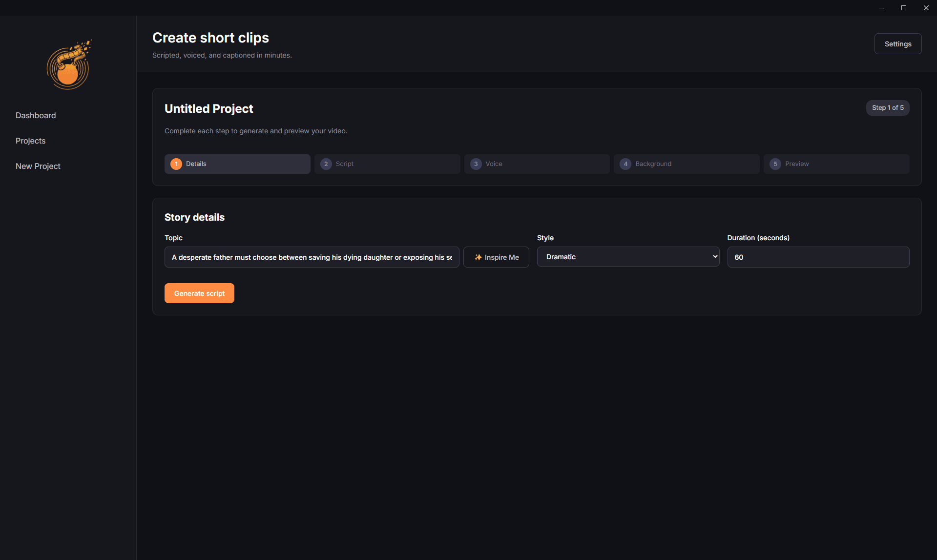Click the Step 1 of 5 badge
Image resolution: width=937 pixels, height=560 pixels.
point(887,107)
